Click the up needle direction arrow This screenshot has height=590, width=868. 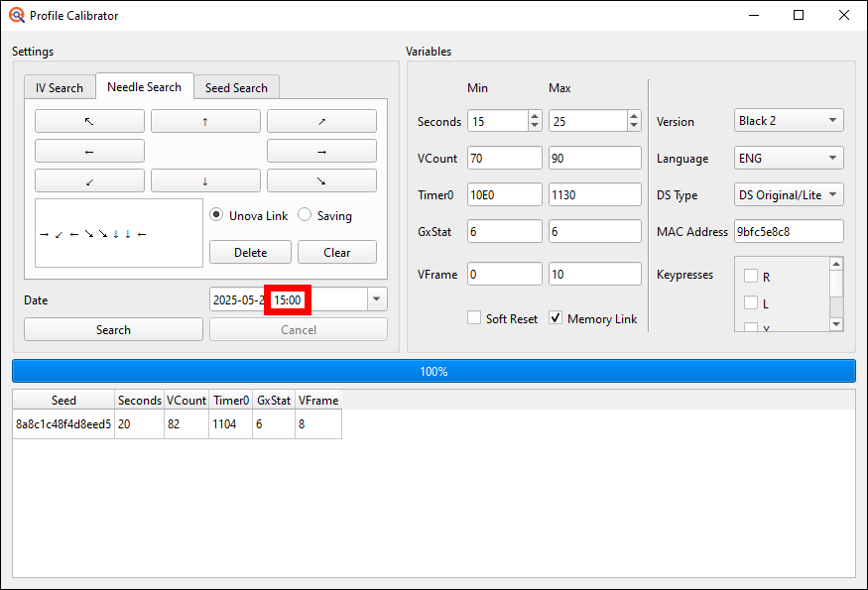(205, 121)
